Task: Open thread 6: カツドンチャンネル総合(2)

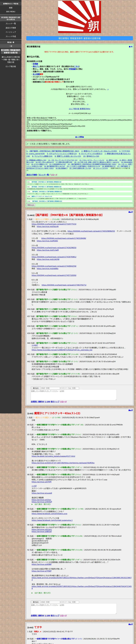Action: [x=91, y=153]
